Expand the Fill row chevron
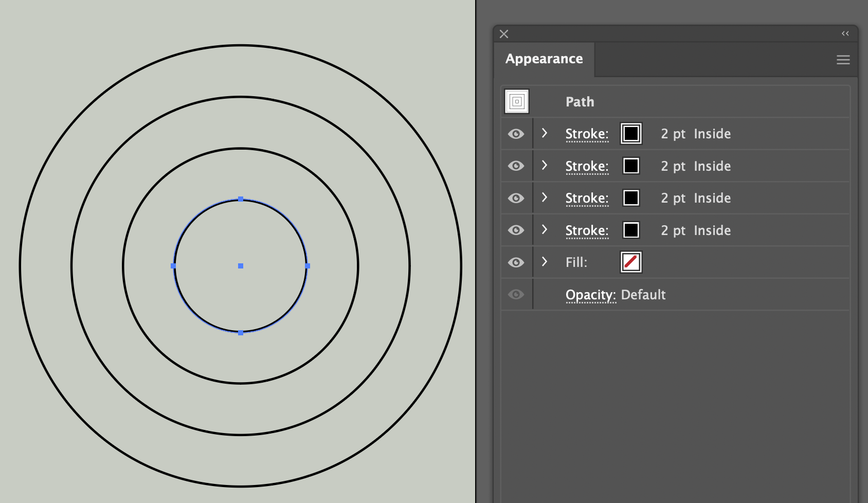 pyautogui.click(x=545, y=262)
